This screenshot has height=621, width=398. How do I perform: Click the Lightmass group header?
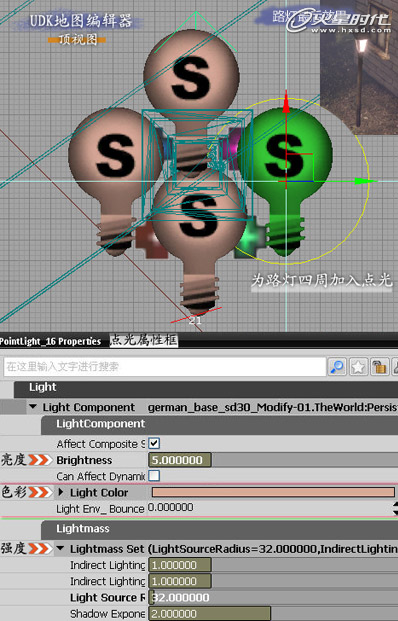[x=219, y=530]
